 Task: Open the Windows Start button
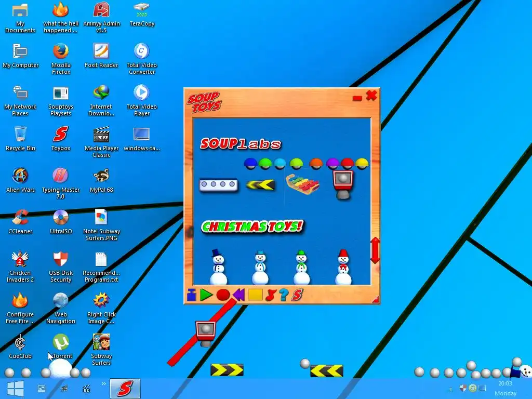(x=15, y=389)
